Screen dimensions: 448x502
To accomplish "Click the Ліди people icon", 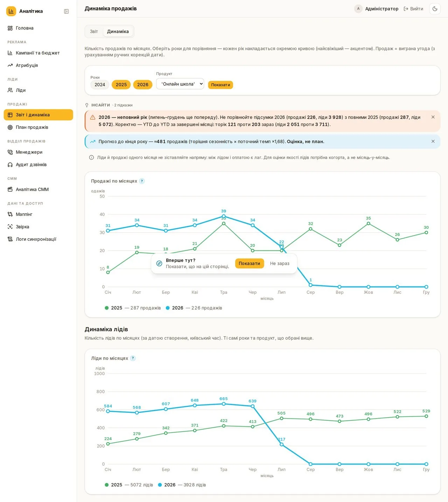I will pos(10,90).
